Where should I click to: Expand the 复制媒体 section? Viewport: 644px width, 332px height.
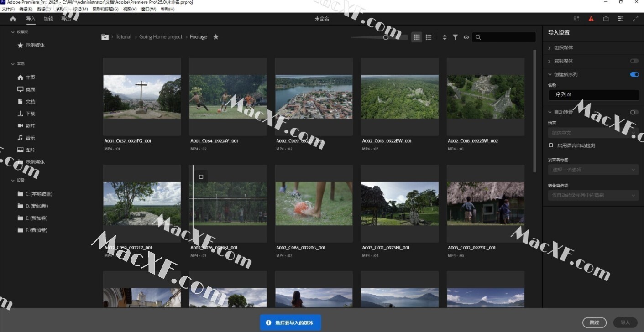pyautogui.click(x=550, y=61)
